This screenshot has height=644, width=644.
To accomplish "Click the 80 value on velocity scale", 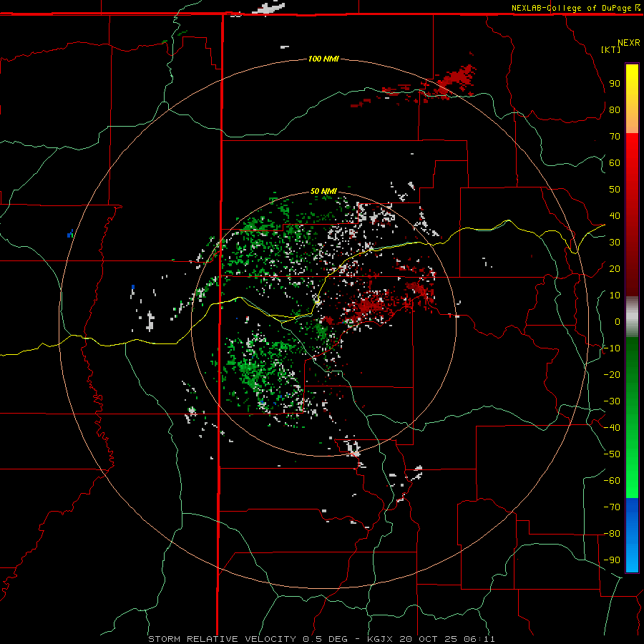I will (x=615, y=110).
